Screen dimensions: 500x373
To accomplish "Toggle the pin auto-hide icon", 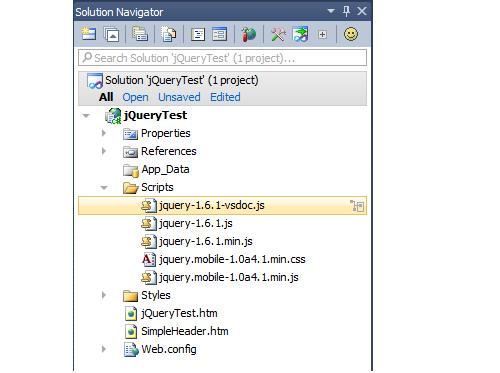I will pos(346,11).
